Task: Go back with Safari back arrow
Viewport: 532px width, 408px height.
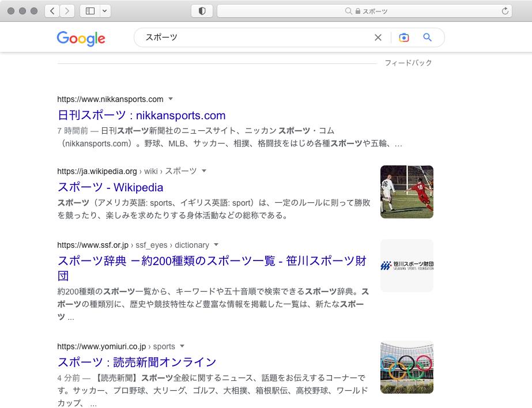Action: coord(52,11)
